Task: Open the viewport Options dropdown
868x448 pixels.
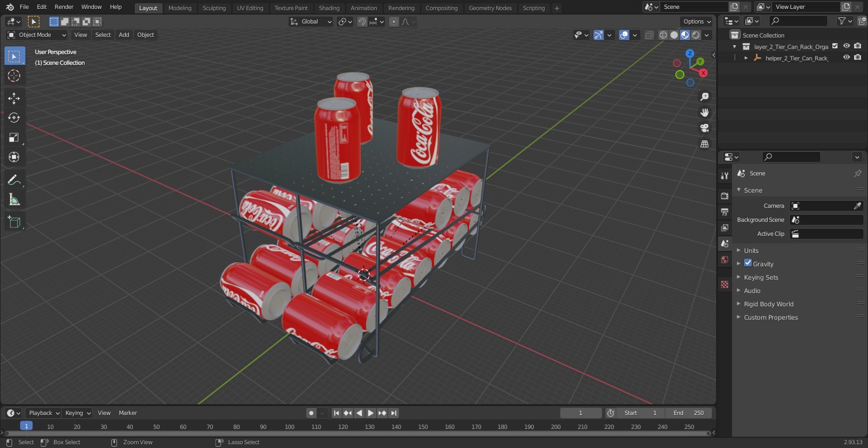Action: coord(697,22)
